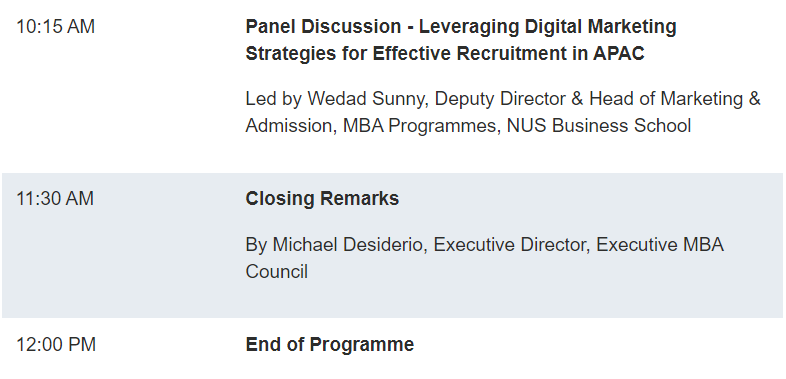Click the name Michael Desiderio
This screenshot has height=379, width=786.
point(347,245)
